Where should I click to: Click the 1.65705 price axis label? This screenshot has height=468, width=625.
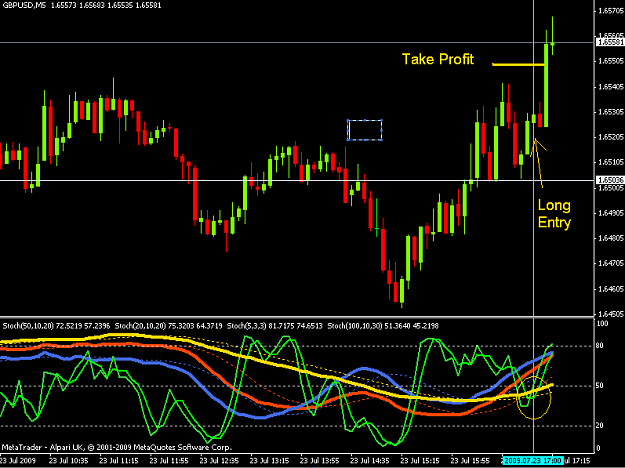(611, 11)
